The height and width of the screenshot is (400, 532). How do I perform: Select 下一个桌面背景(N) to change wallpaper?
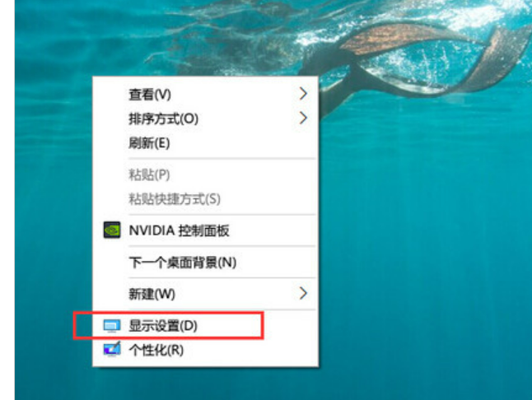(205, 262)
